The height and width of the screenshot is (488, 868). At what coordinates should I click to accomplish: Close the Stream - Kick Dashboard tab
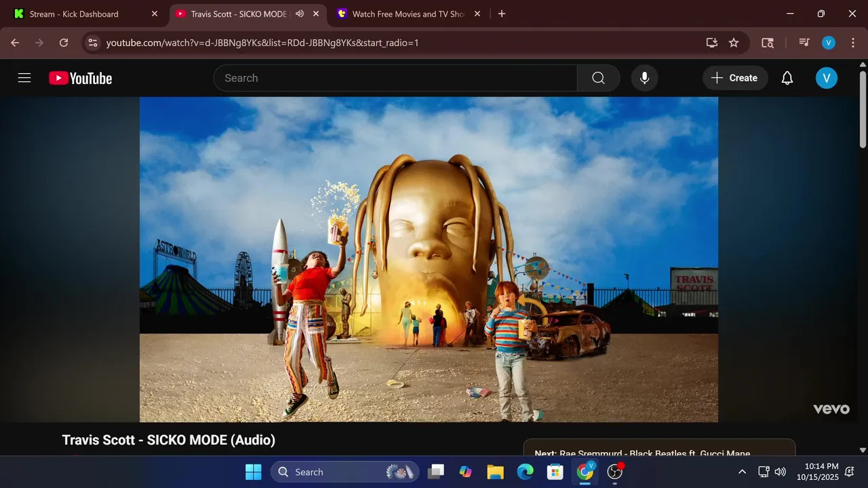[154, 14]
